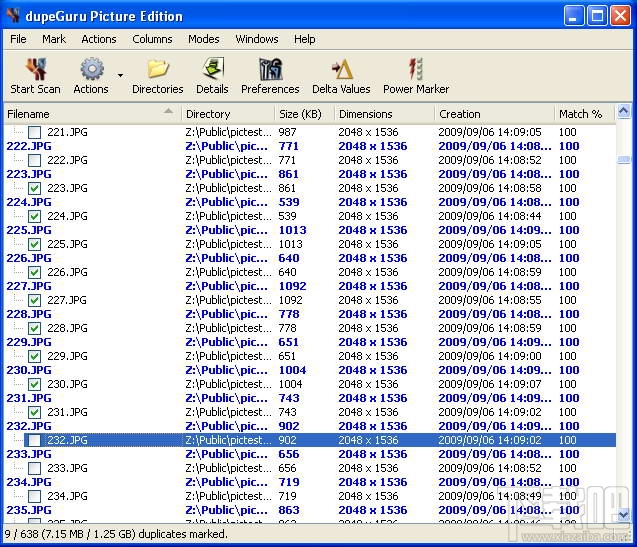Open the Directories folder icon
The width and height of the screenshot is (637, 547).
(x=158, y=69)
